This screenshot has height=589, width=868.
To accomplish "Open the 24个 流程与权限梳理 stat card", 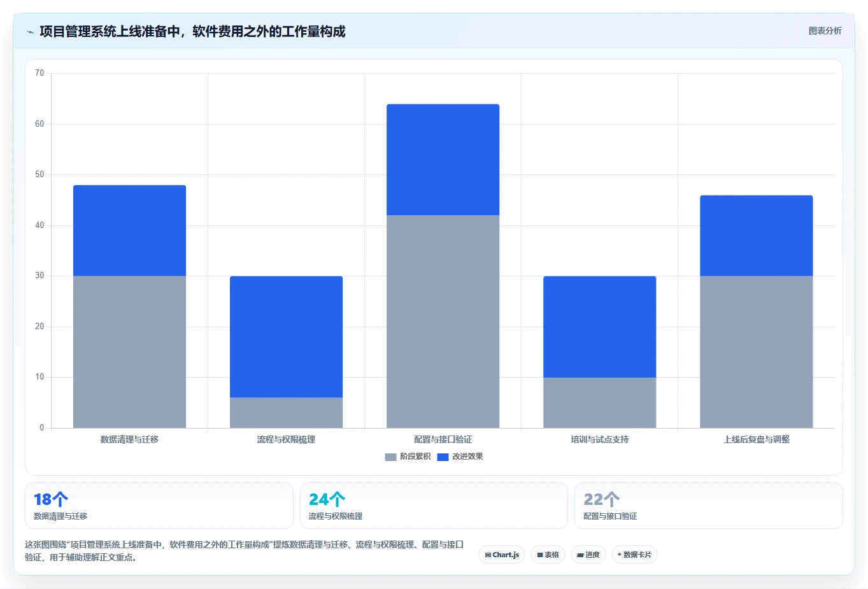I will click(434, 506).
